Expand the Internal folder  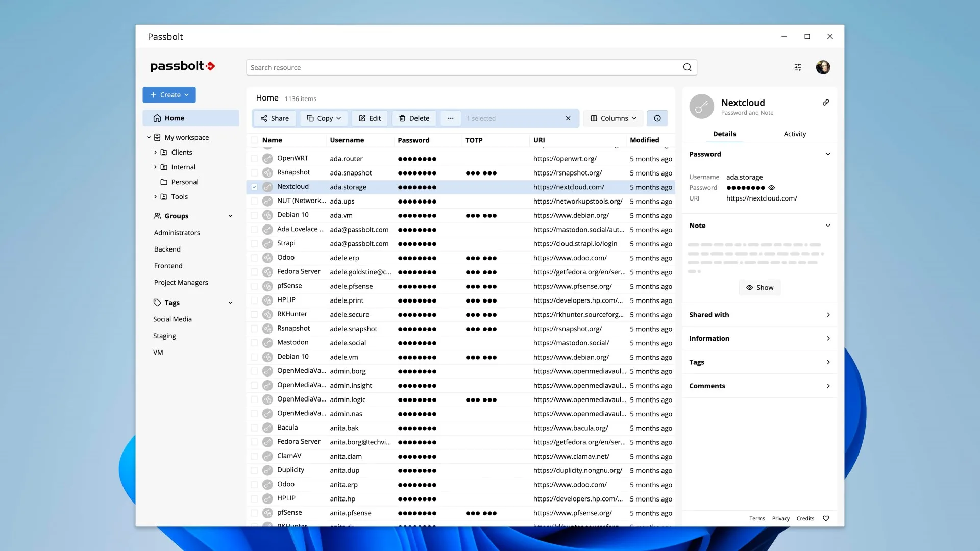pyautogui.click(x=155, y=167)
